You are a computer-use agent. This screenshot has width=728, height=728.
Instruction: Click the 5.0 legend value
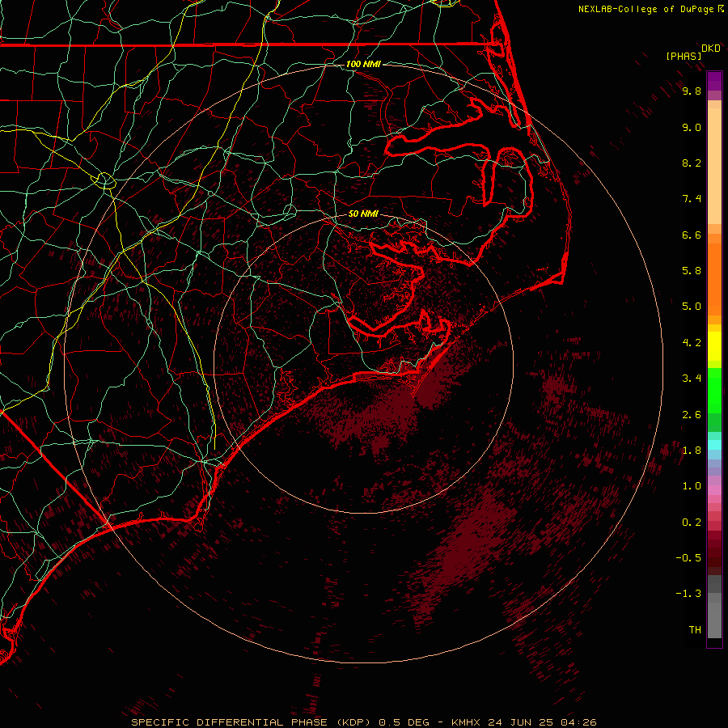pos(692,307)
